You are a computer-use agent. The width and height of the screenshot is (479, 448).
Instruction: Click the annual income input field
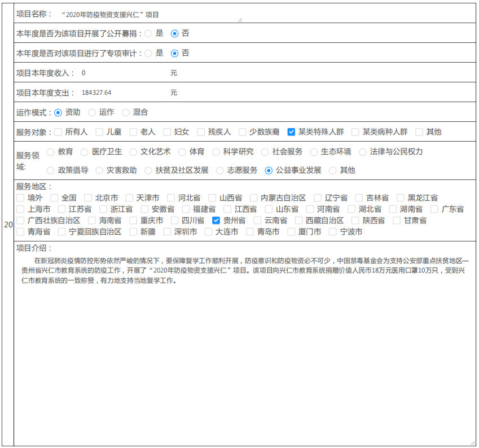tap(123, 73)
